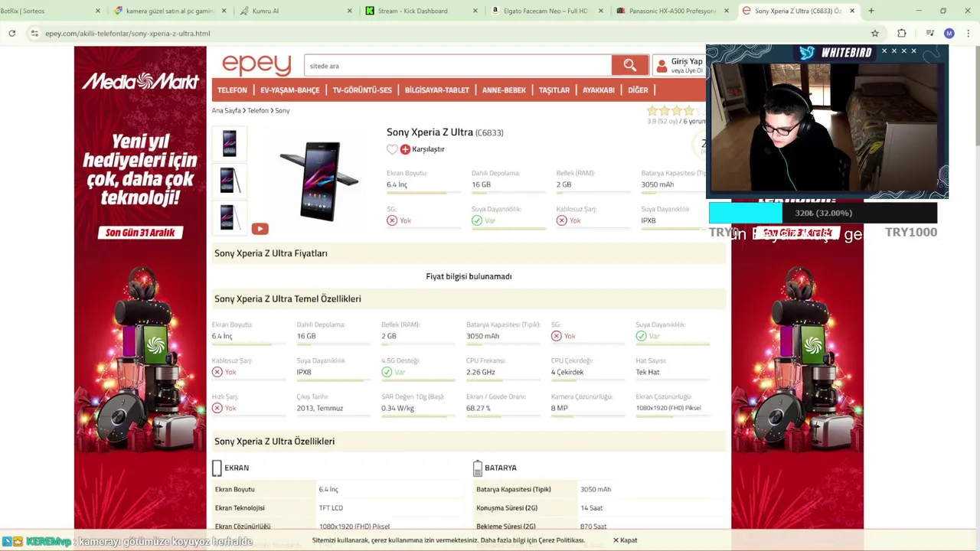Click the Karşılaştır compare link
Image resolution: width=980 pixels, height=551 pixels.
(x=428, y=149)
